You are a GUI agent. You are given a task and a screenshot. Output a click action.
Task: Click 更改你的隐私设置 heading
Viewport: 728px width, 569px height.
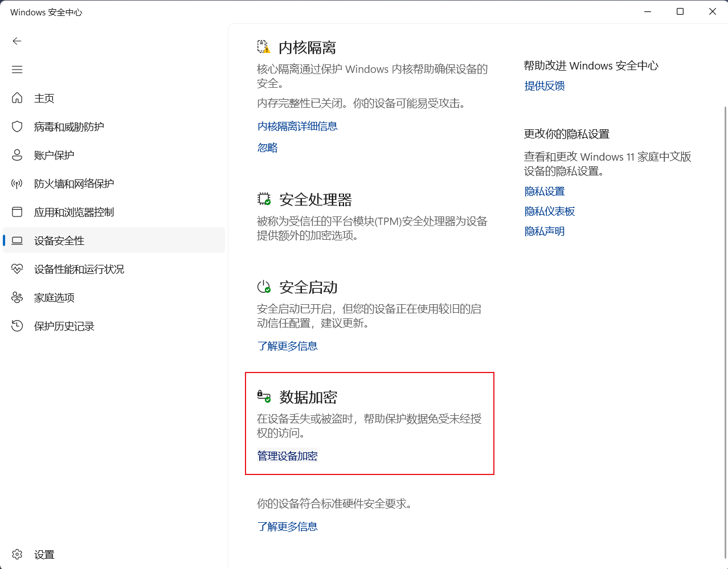pyautogui.click(x=567, y=134)
